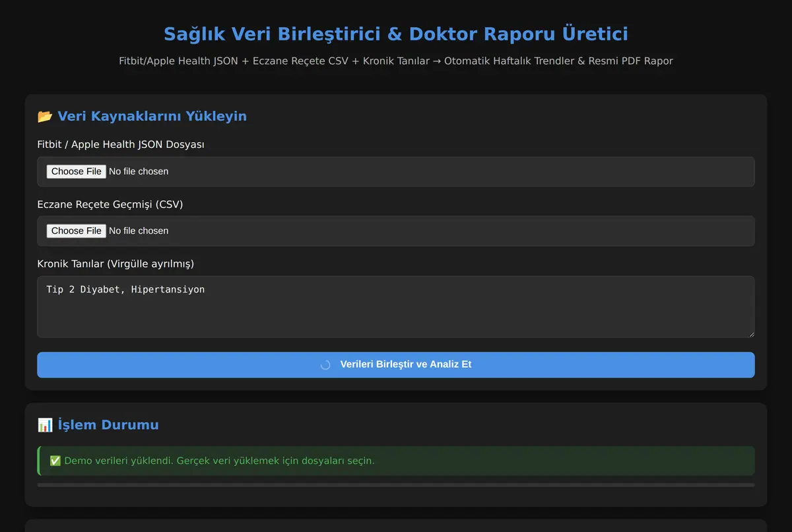This screenshot has width=792, height=532.
Task: Click the subtitle starting 'Fitbit/Apple Health JSON + Eczane'
Action: 396,61
